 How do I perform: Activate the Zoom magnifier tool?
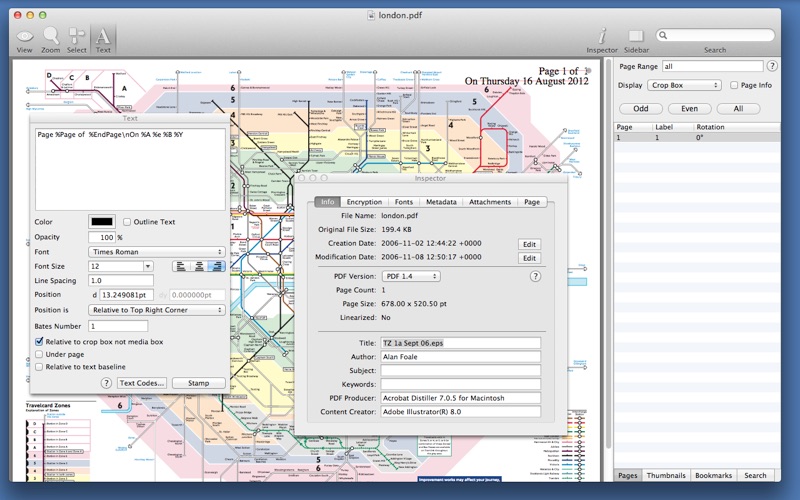point(51,40)
